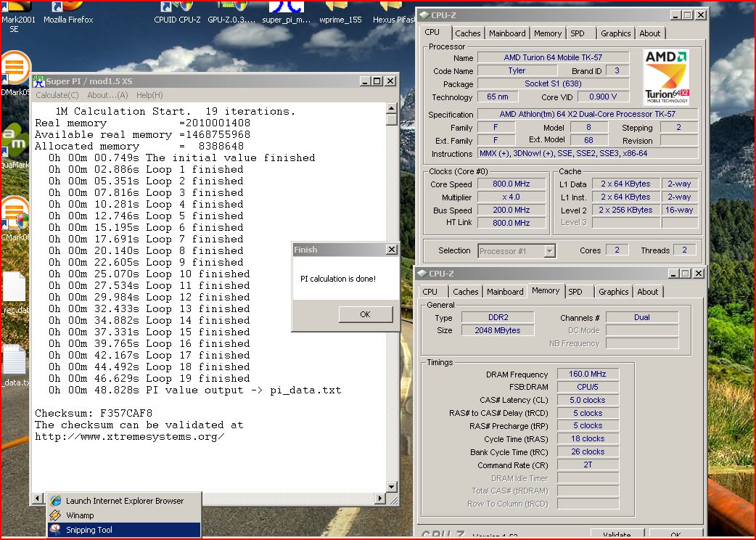
Task: Select Winamp menu entry
Action: pyautogui.click(x=124, y=515)
